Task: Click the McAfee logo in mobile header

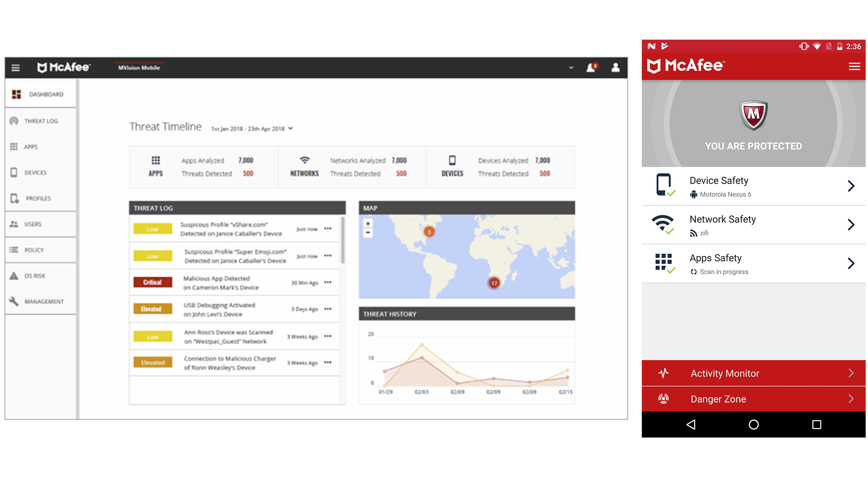Action: coord(686,66)
